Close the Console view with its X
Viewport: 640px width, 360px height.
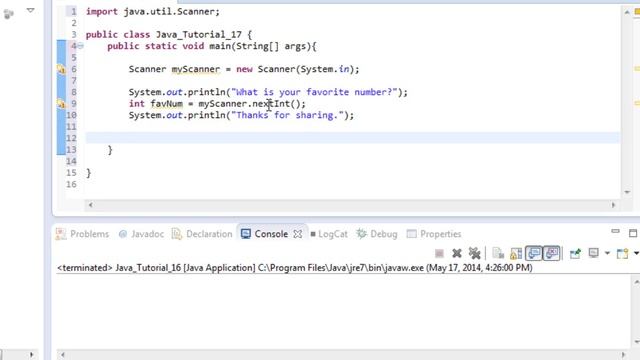point(298,234)
